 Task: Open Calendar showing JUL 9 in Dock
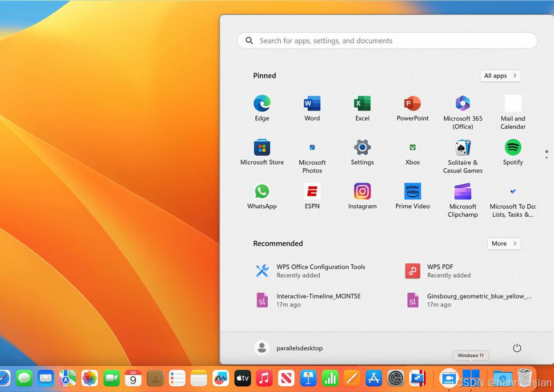[x=133, y=379]
